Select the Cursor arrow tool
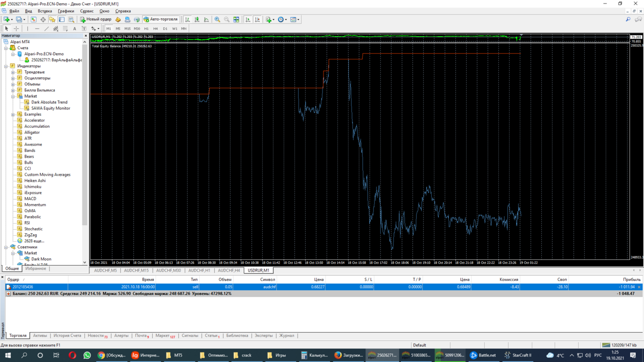This screenshot has width=644, height=362. pyautogui.click(x=6, y=28)
